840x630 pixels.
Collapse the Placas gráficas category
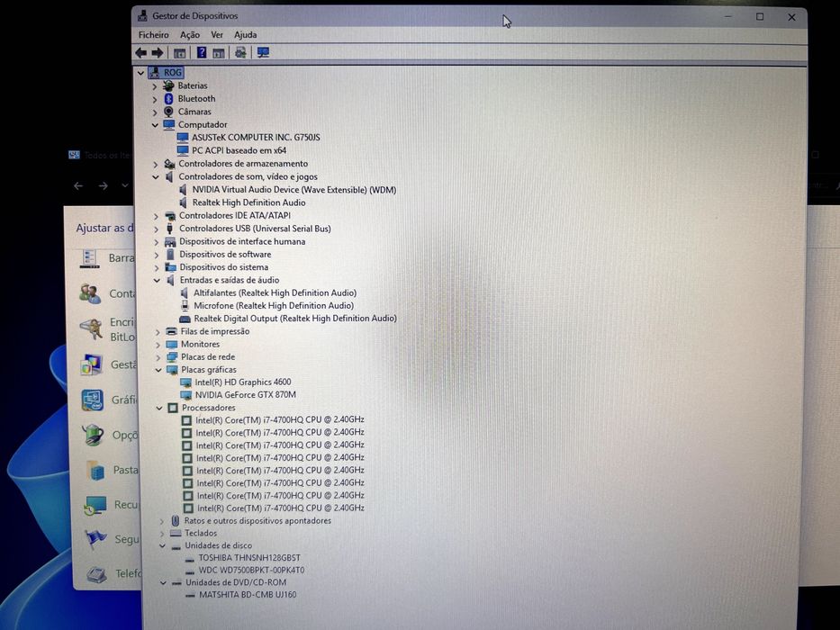(x=158, y=370)
